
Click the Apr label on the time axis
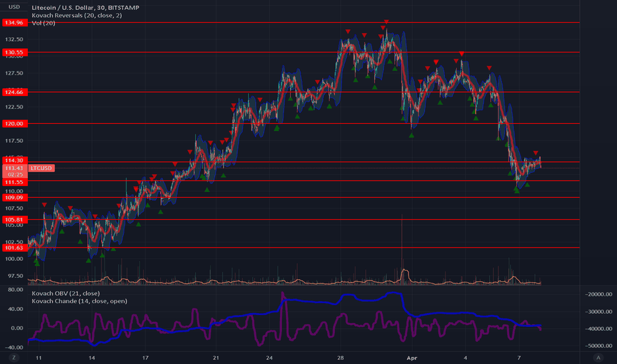click(412, 357)
